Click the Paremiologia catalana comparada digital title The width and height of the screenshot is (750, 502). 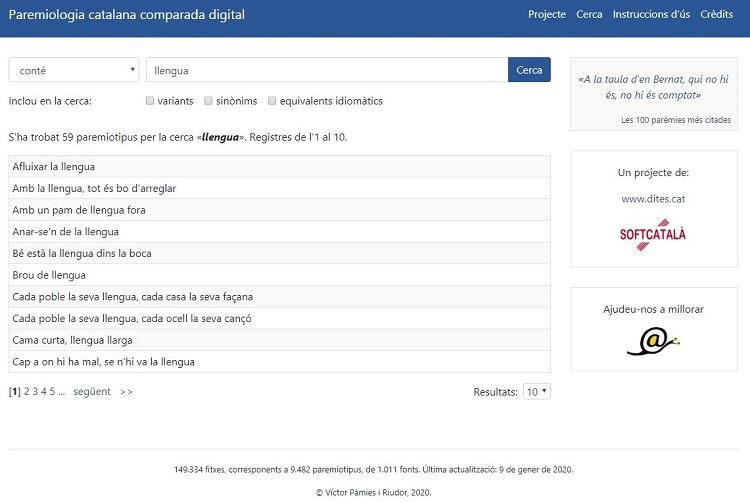[126, 15]
